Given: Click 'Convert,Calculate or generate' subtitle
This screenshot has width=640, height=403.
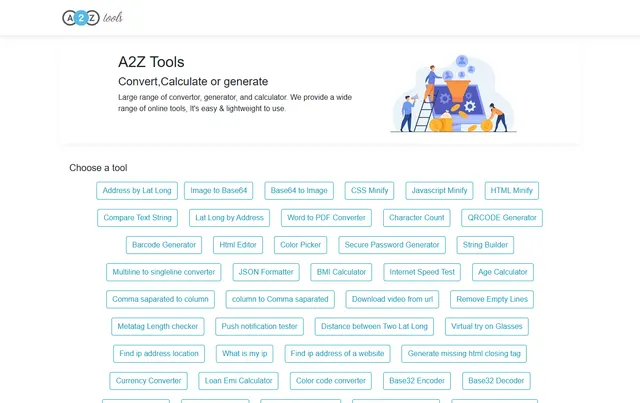Looking at the screenshot, I should pyautogui.click(x=193, y=82).
